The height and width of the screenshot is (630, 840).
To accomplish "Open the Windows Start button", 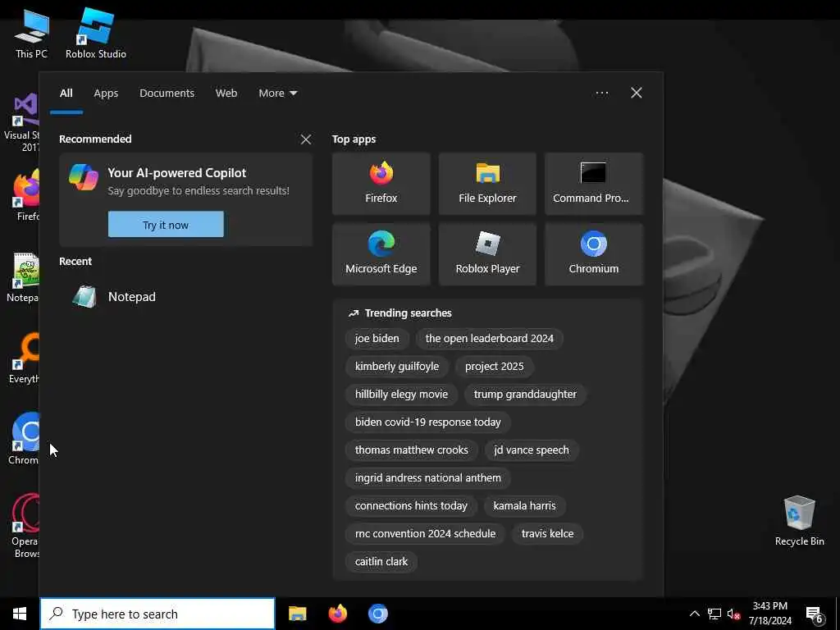I will pos(20,614).
